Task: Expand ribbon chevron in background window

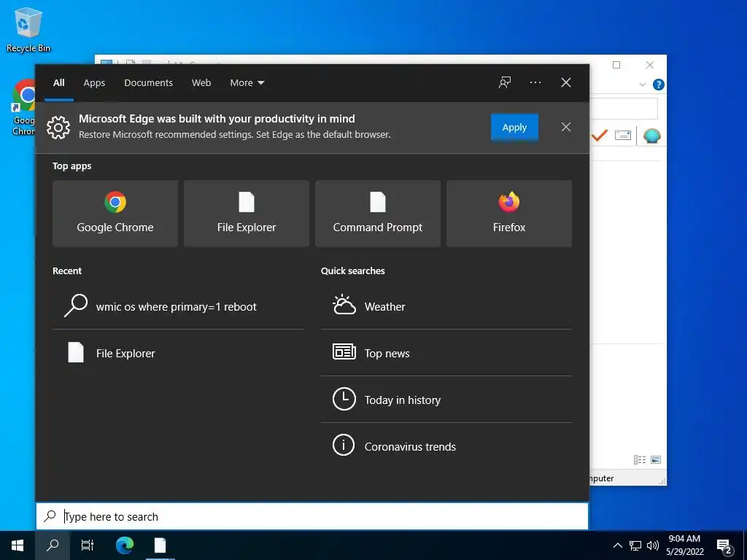Action: click(x=642, y=85)
